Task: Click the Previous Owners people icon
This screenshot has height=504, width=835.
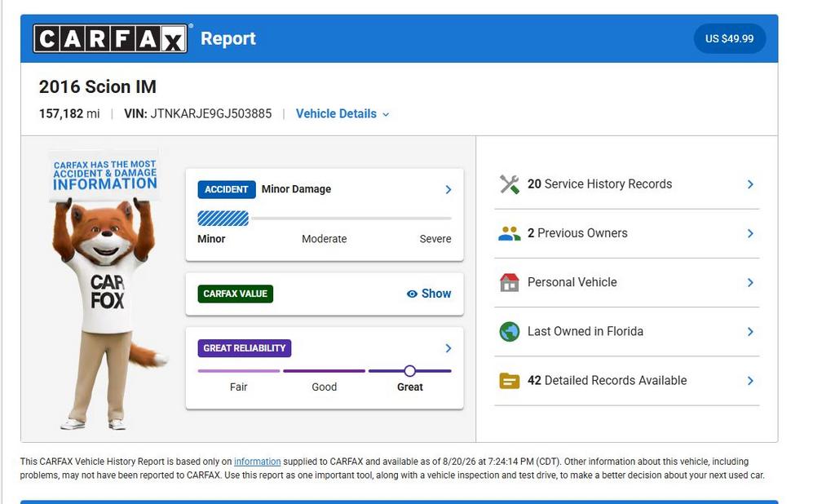Action: pyautogui.click(x=509, y=233)
